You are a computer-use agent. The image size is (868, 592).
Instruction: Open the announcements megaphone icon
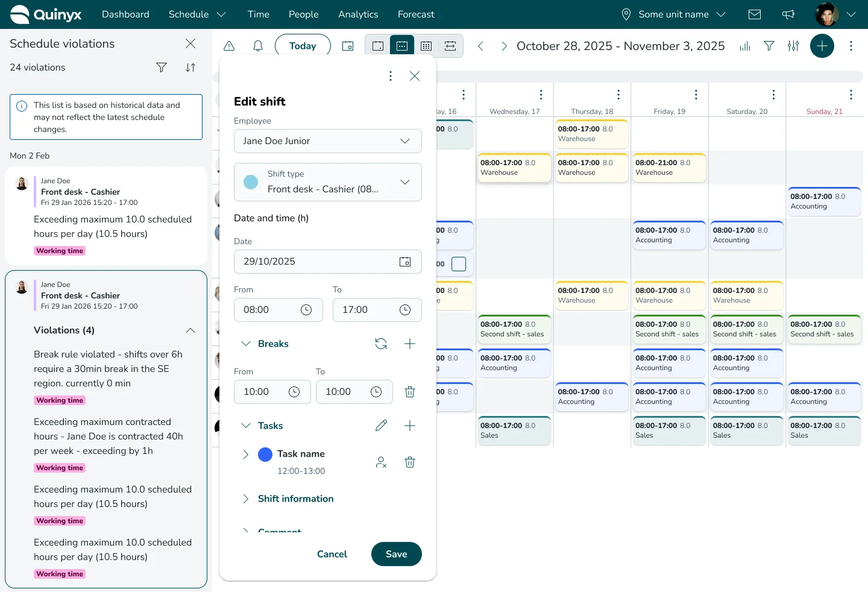(x=788, y=14)
